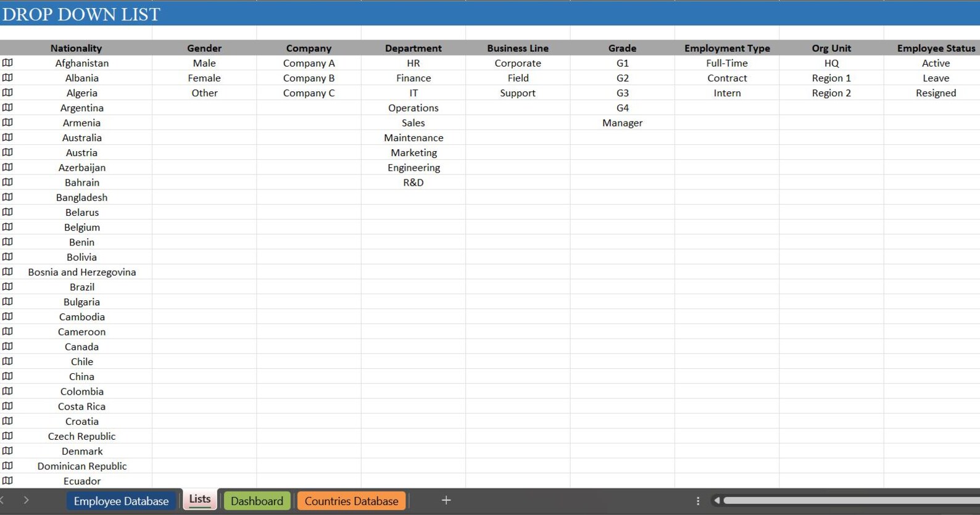Click the horizontal scrollbar left arrow
Viewport: 980px width, 515px height.
(x=716, y=501)
